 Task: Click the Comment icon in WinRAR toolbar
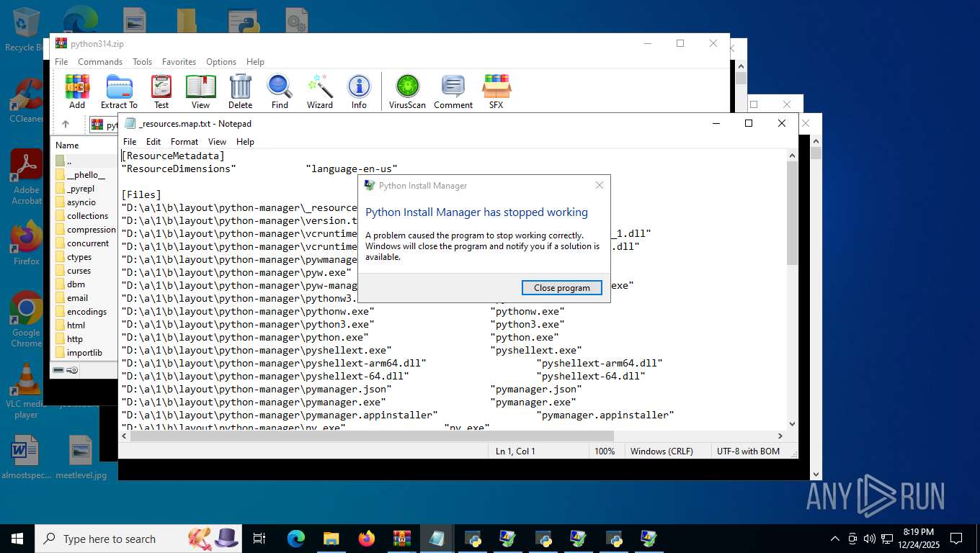[x=453, y=91]
